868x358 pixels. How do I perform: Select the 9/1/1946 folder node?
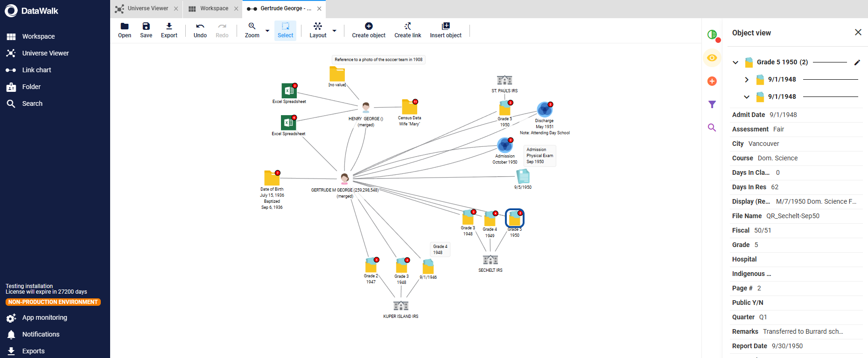coord(428,267)
